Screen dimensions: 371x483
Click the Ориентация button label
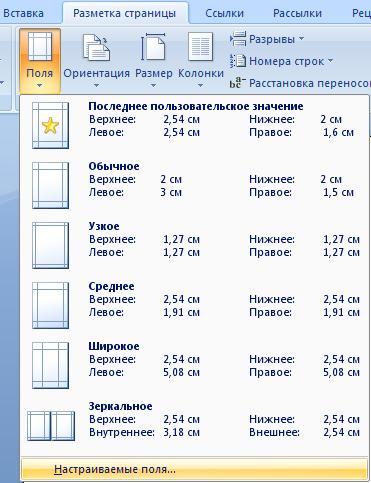point(97,73)
